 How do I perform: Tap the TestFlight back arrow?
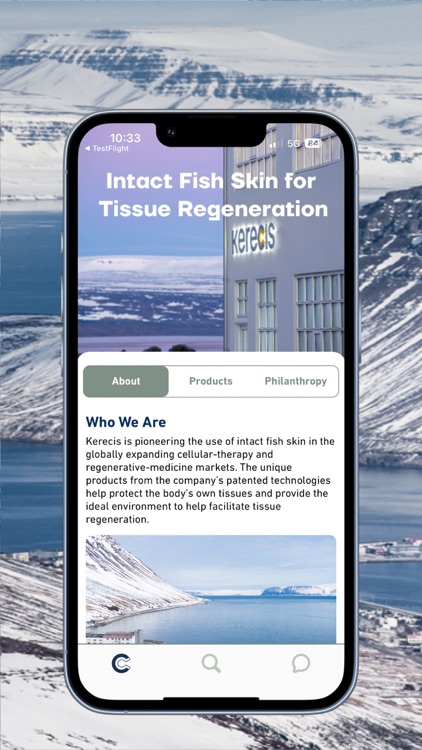87,149
